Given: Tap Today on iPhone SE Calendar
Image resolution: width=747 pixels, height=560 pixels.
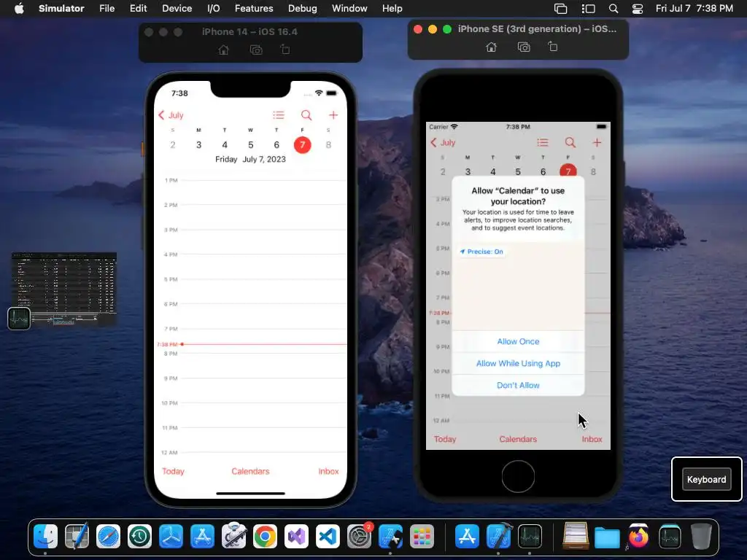Looking at the screenshot, I should click(445, 439).
